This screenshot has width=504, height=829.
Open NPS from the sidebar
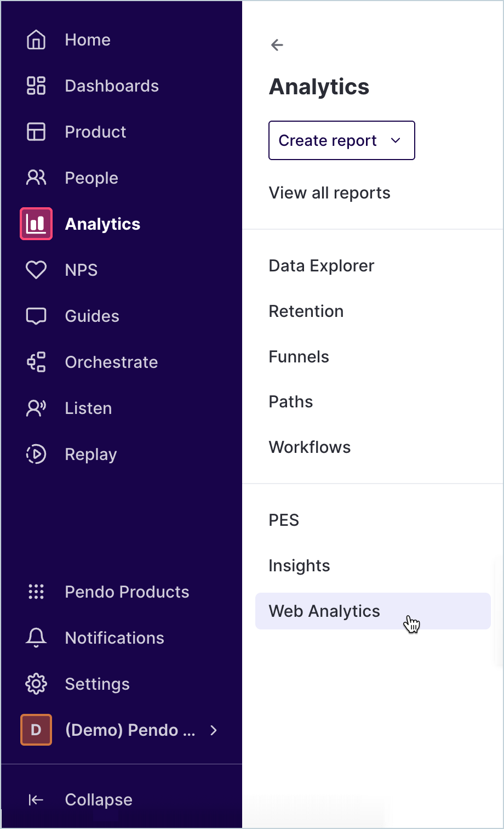tap(81, 270)
